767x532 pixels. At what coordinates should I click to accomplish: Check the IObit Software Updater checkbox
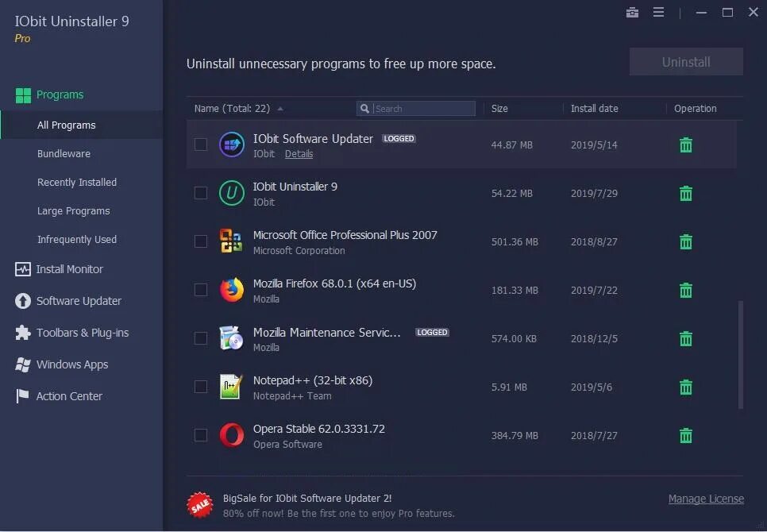point(201,145)
